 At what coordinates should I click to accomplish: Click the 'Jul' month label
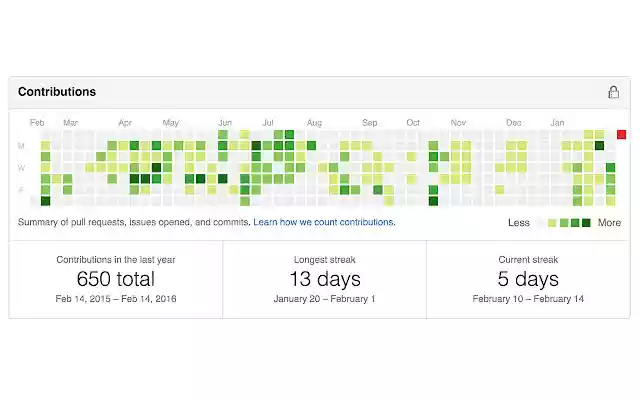(268, 123)
